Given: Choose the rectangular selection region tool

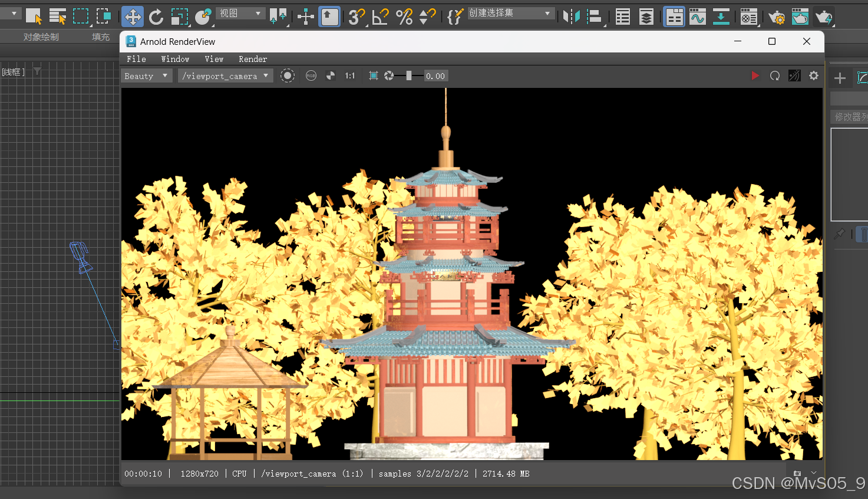Looking at the screenshot, I should pos(81,17).
